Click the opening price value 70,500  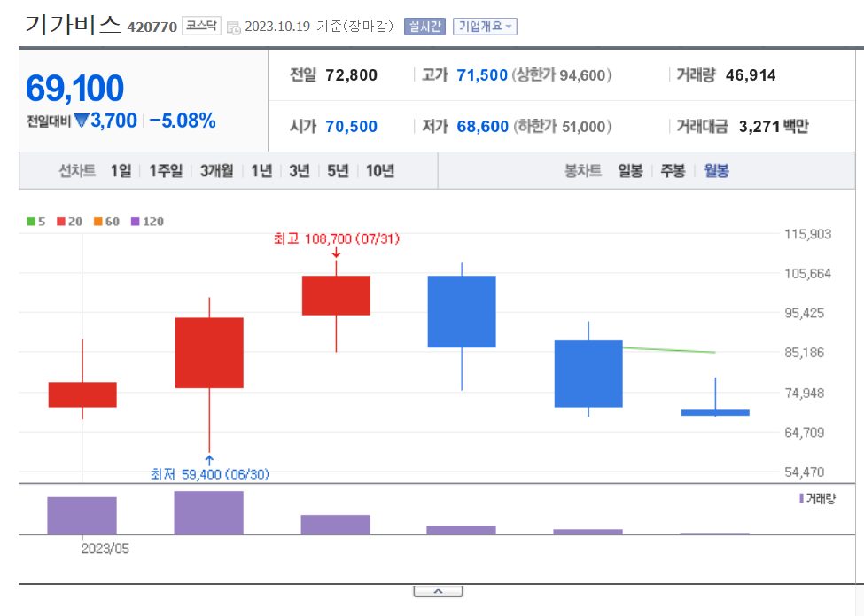pyautogui.click(x=351, y=126)
